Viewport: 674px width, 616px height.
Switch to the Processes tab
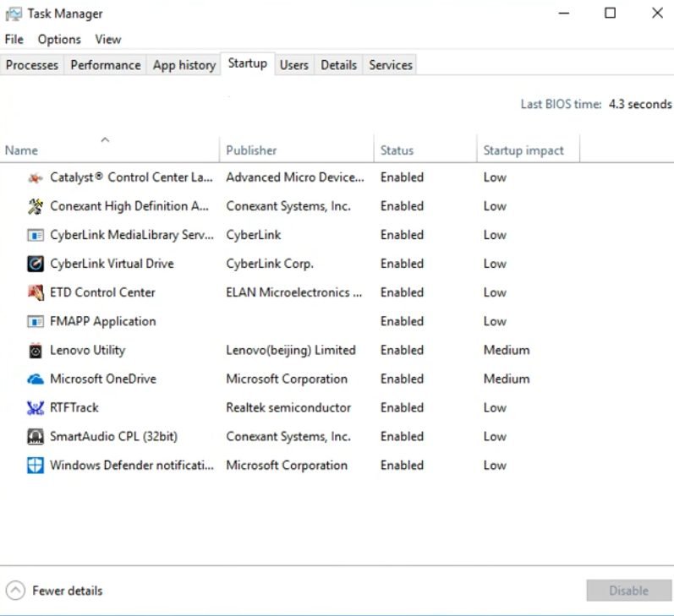click(x=32, y=65)
